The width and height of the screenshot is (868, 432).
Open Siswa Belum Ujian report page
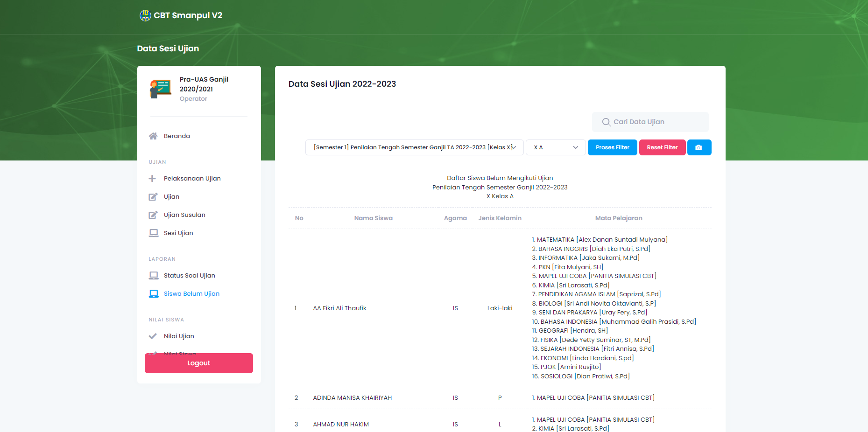(x=191, y=294)
